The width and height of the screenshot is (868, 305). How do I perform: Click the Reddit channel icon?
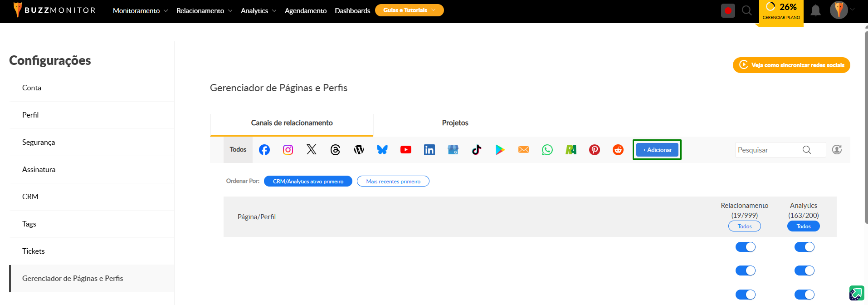point(618,150)
